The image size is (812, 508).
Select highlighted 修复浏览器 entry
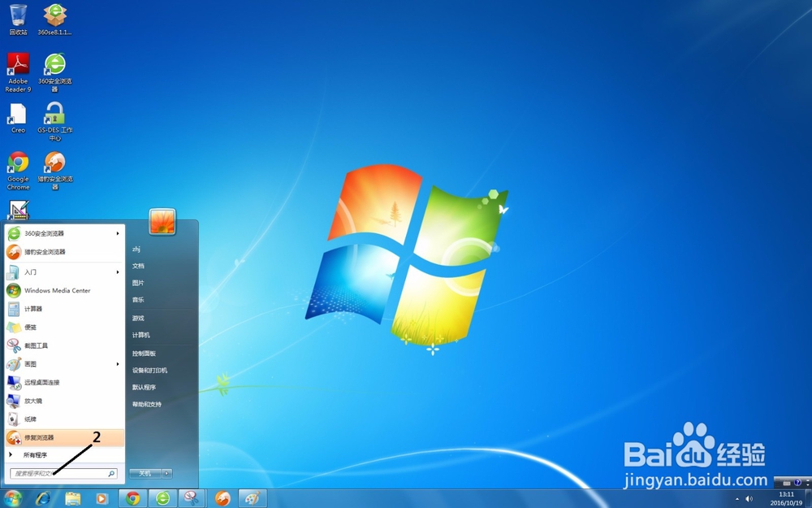[x=65, y=437]
